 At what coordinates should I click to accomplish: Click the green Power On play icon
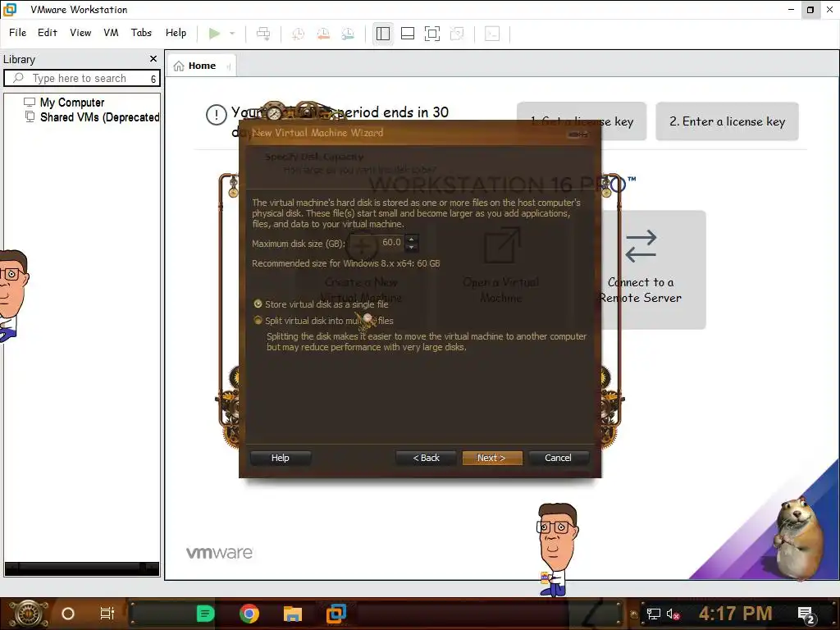coord(214,33)
